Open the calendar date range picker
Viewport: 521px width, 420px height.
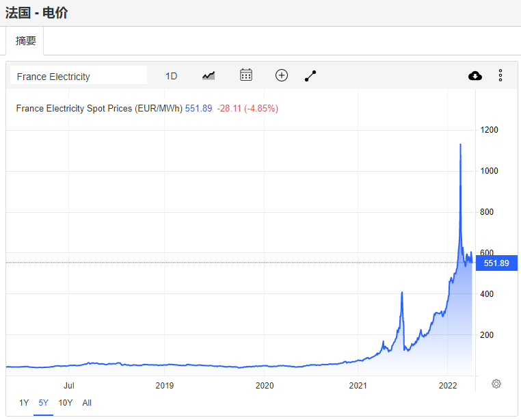coord(246,75)
